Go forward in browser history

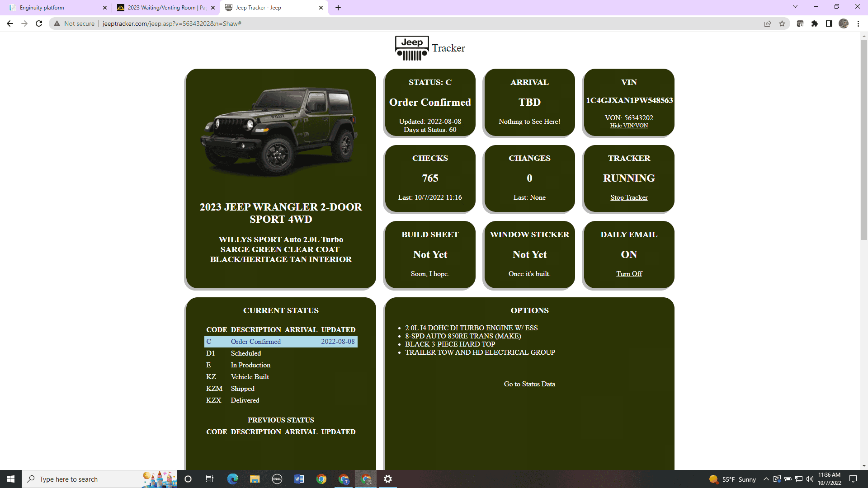pyautogui.click(x=24, y=23)
